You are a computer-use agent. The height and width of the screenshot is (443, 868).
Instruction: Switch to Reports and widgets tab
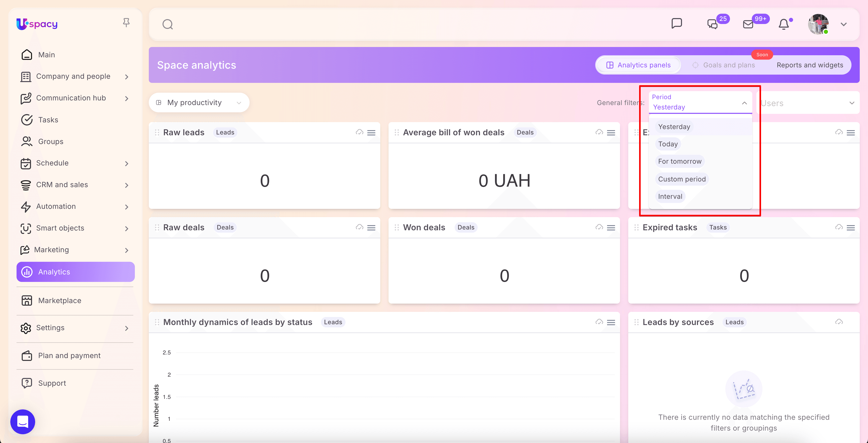810,65
